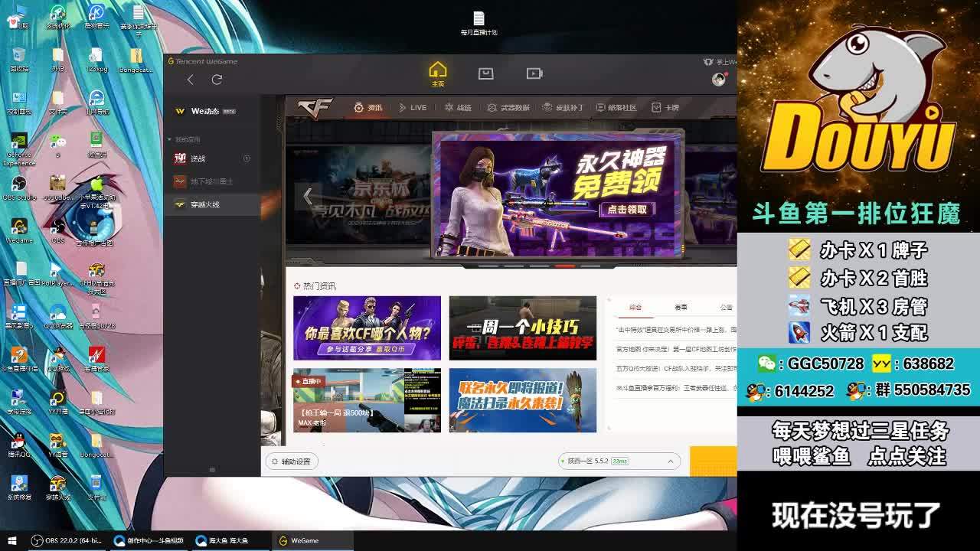Open the user avatar profile icon

[718, 80]
